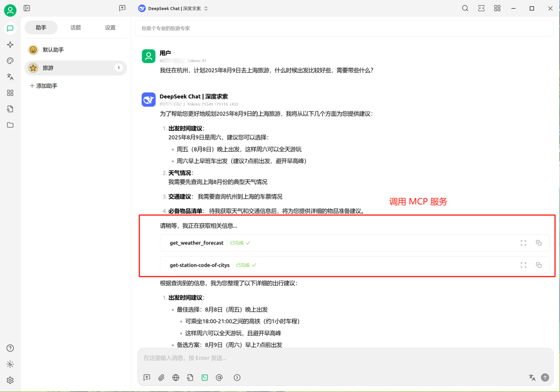
Task: Copy the get-station-code-of-citys result
Action: click(x=539, y=265)
